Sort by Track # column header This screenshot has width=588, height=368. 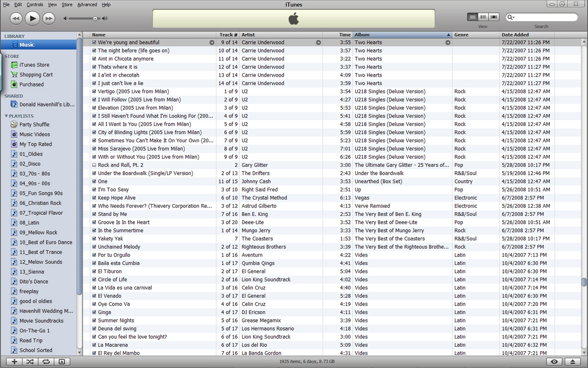tap(228, 35)
